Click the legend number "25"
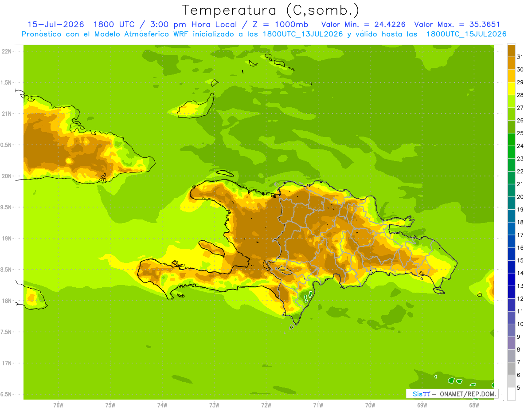532x411 pixels. [x=520, y=133]
